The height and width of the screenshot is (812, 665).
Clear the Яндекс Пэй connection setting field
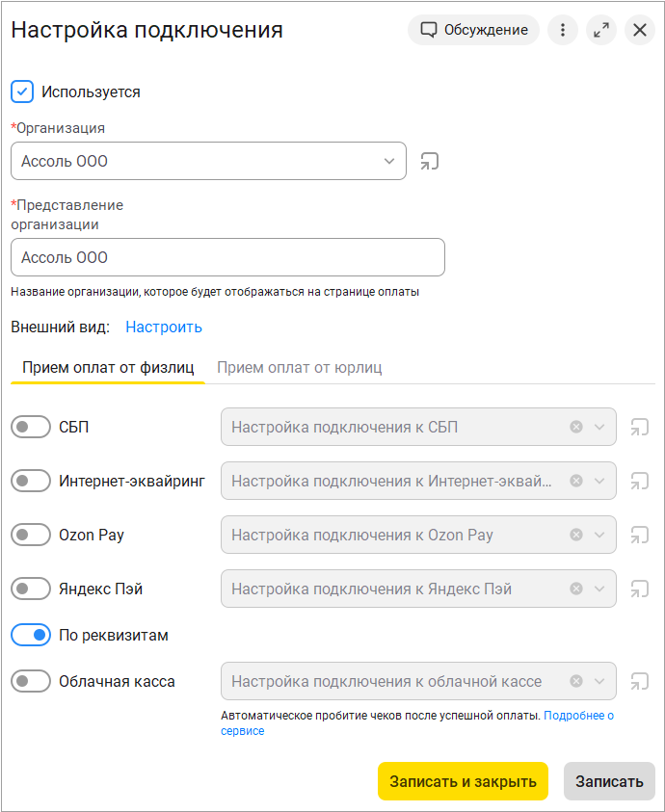tap(575, 589)
